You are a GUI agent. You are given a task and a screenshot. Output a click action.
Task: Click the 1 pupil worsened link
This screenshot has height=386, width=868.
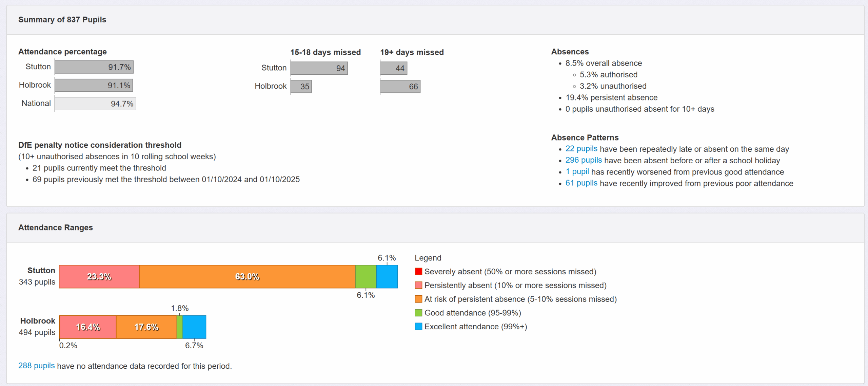tap(577, 172)
